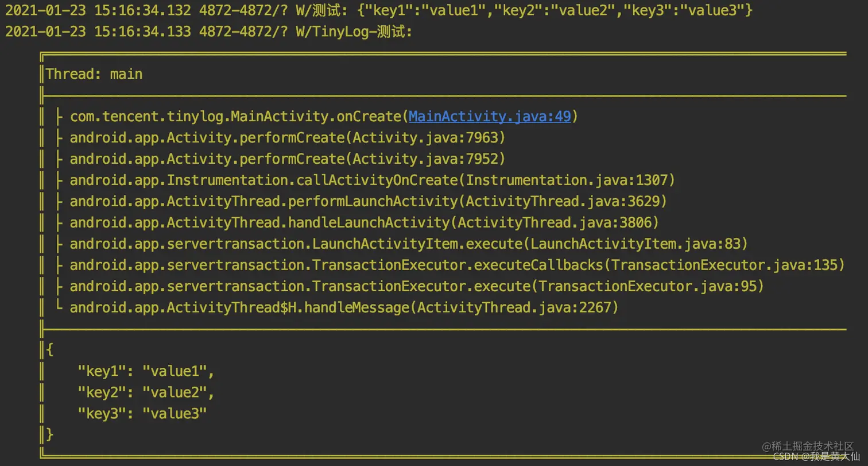Click the first log line with key1 JSON
868x466 pixels.
[379, 10]
